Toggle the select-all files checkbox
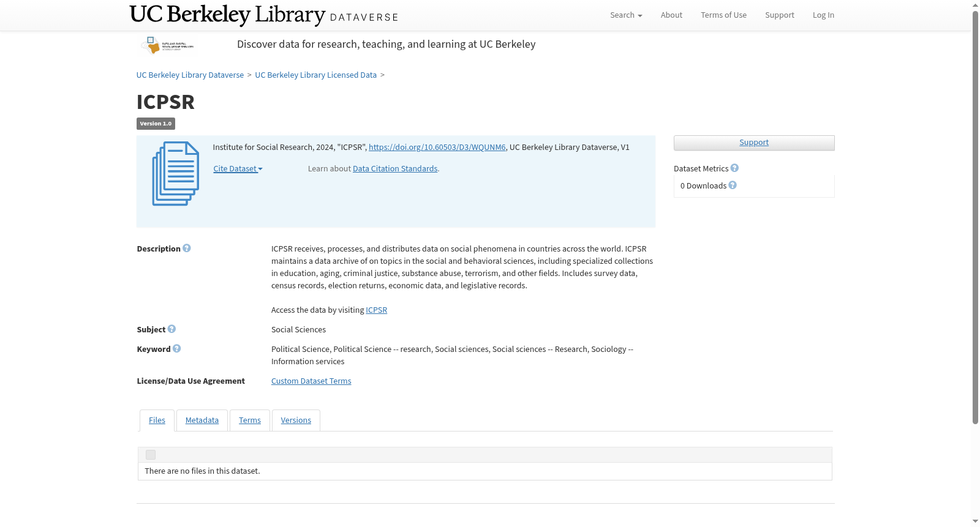980x527 pixels. pos(151,455)
